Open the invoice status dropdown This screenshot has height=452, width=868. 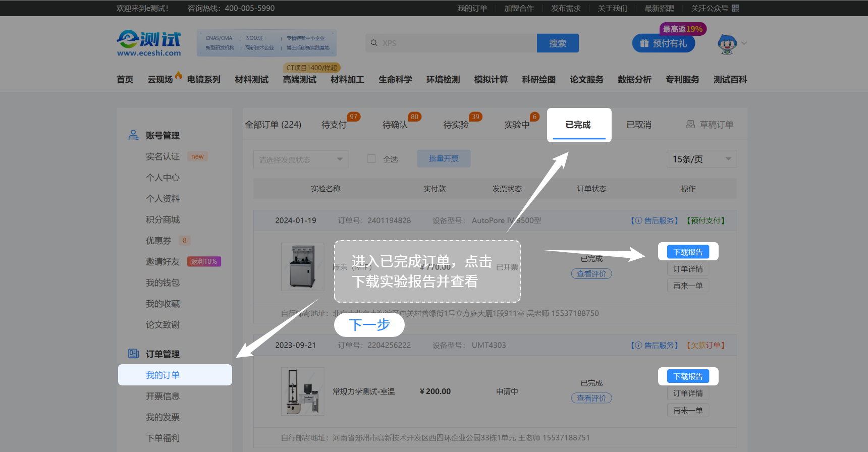point(300,159)
